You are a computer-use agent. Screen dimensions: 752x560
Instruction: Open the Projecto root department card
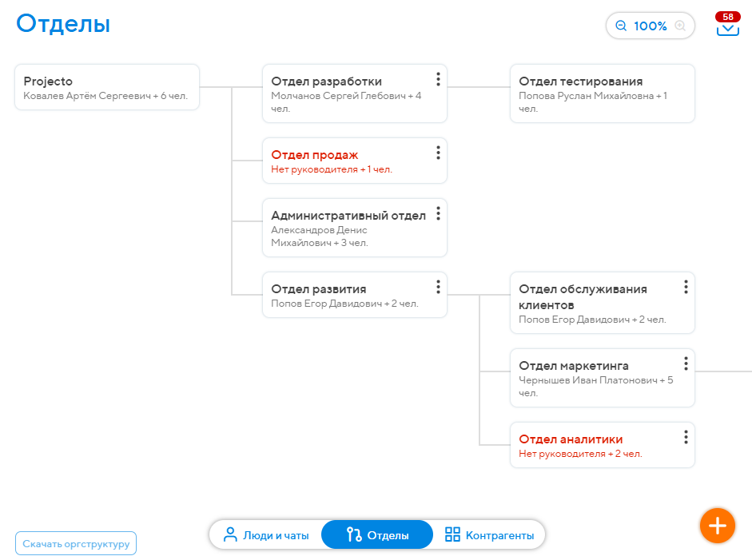(x=107, y=87)
